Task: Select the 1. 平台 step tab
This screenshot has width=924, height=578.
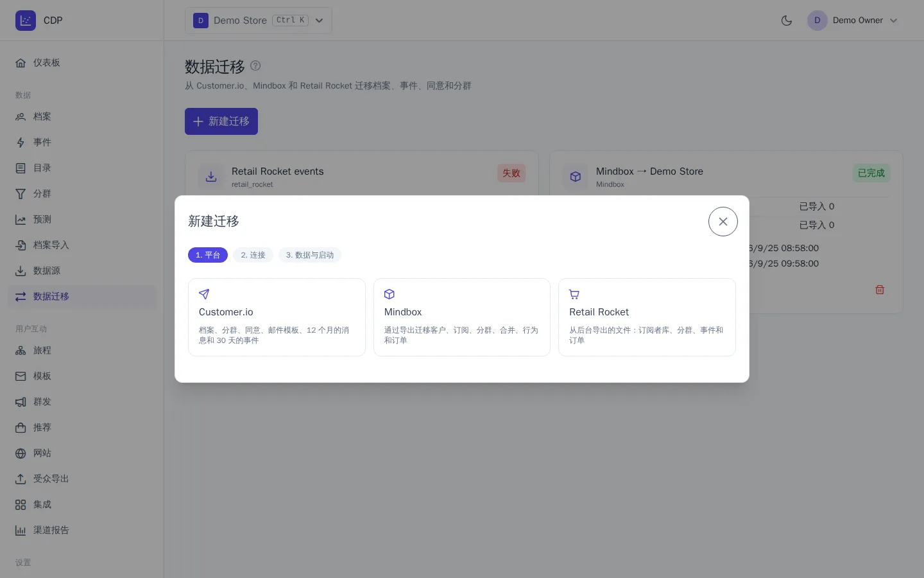Action: point(208,255)
